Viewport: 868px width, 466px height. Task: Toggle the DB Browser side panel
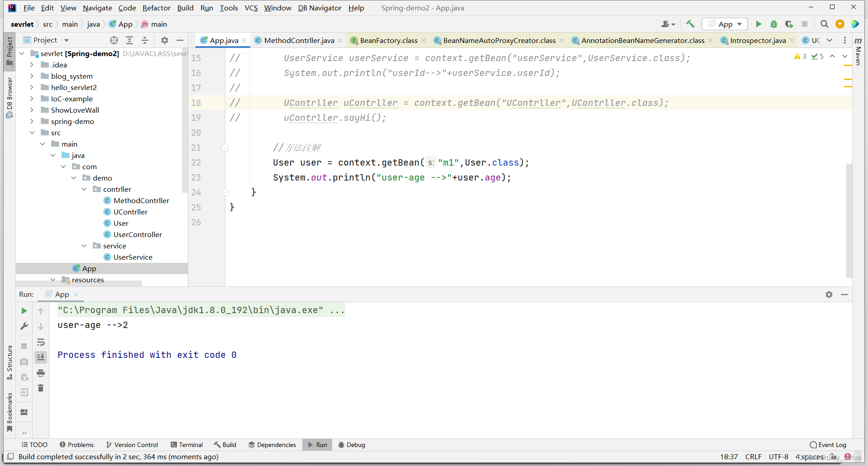[10, 98]
